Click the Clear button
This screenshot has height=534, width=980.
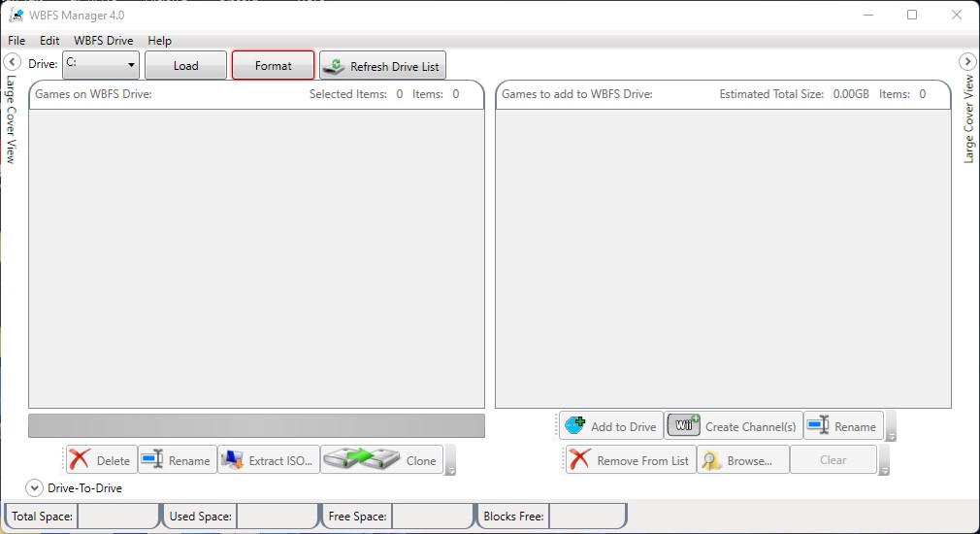click(x=833, y=459)
